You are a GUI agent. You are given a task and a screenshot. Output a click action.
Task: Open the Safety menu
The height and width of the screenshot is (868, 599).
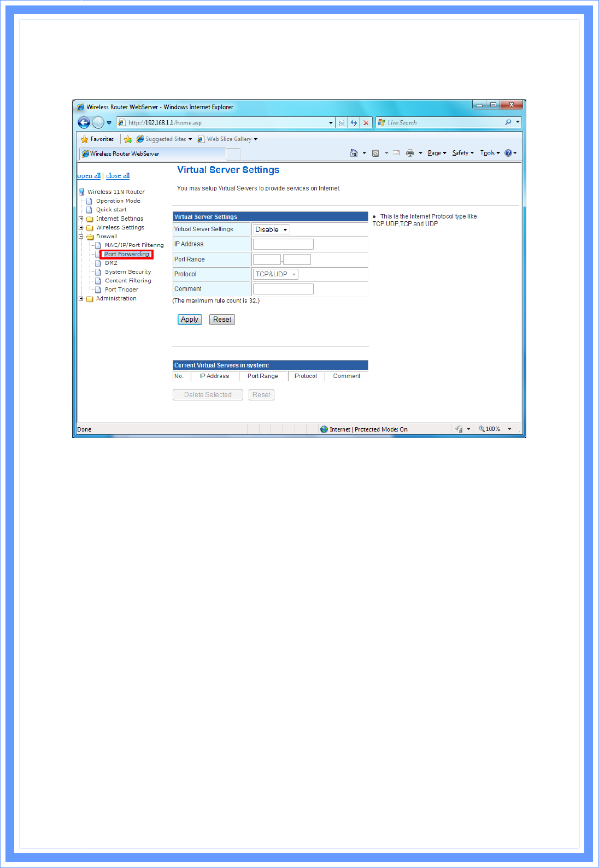tap(463, 153)
